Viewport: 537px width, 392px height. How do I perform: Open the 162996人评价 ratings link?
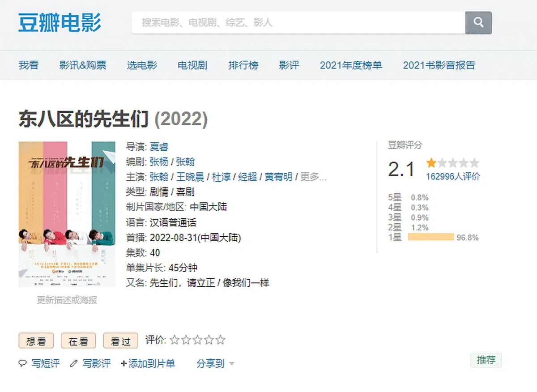pos(452,176)
